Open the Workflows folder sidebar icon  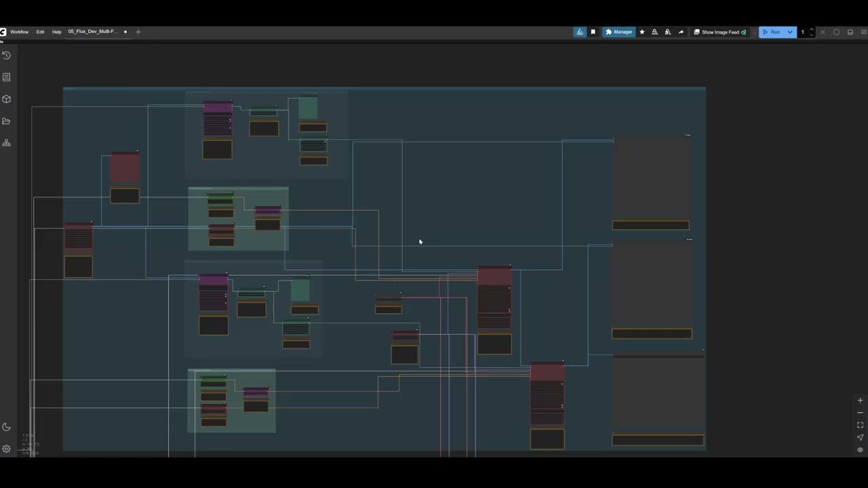click(7, 121)
